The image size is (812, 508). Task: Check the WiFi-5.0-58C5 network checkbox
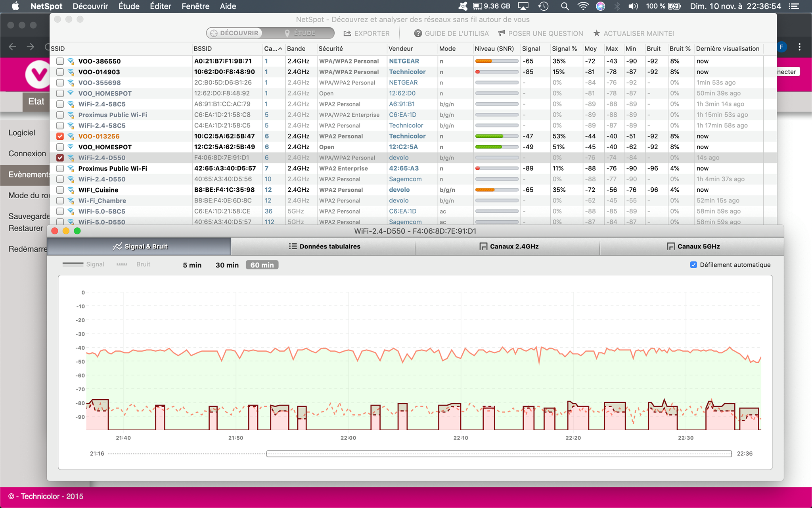[60, 211]
